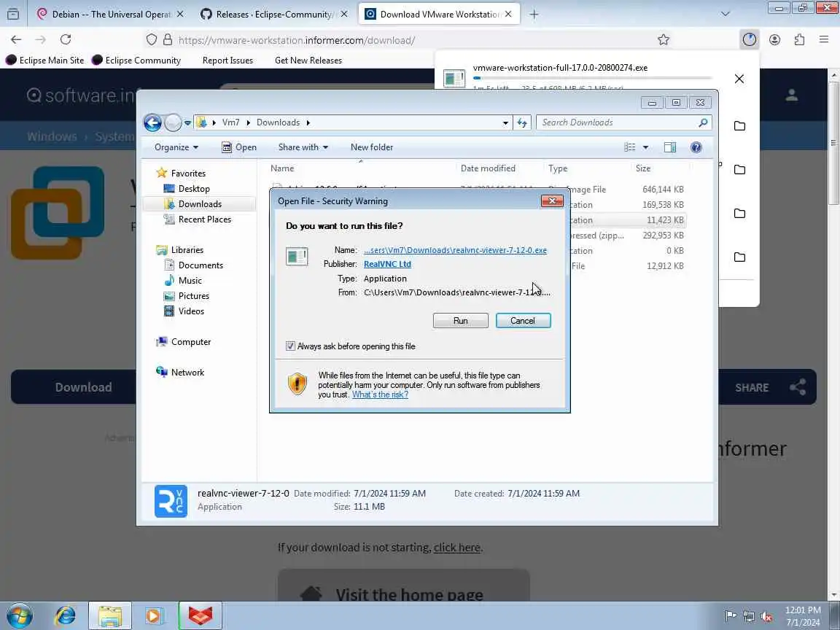Viewport: 840px width, 630px height.
Task: Click the Explorer back arrow button
Action: coord(152,122)
